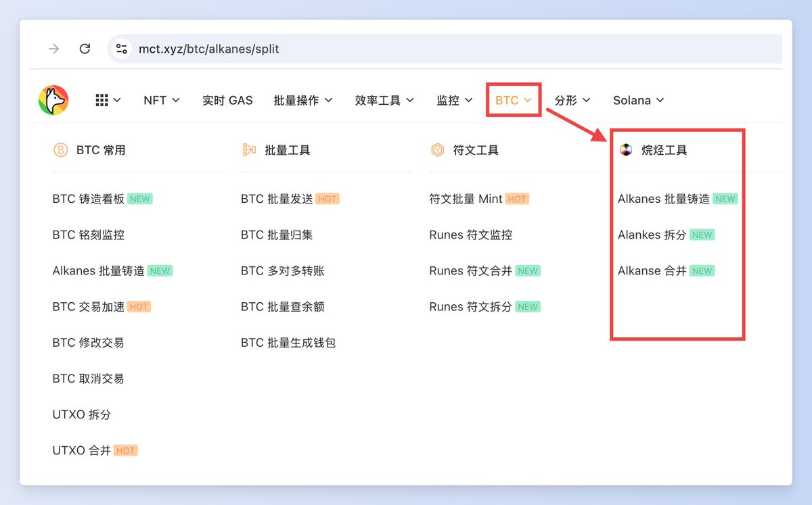
Task: Open Runes 符文监控 link
Action: pyautogui.click(x=471, y=235)
